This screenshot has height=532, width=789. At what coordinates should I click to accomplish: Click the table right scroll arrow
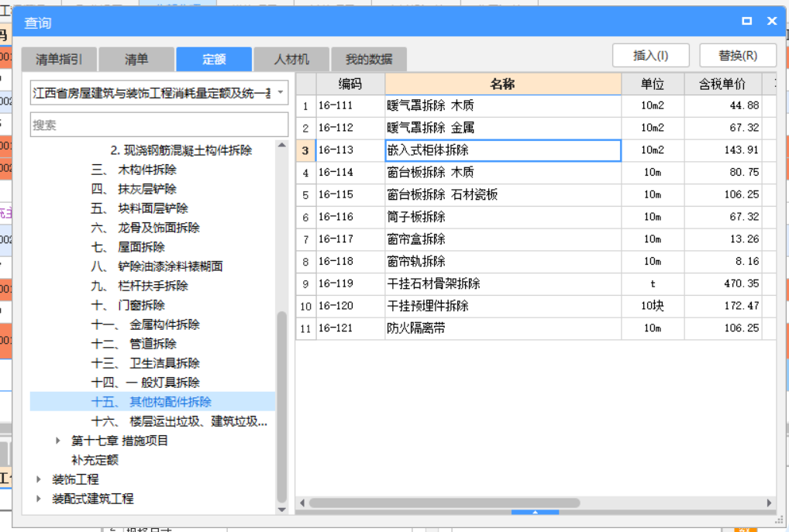pos(769,503)
